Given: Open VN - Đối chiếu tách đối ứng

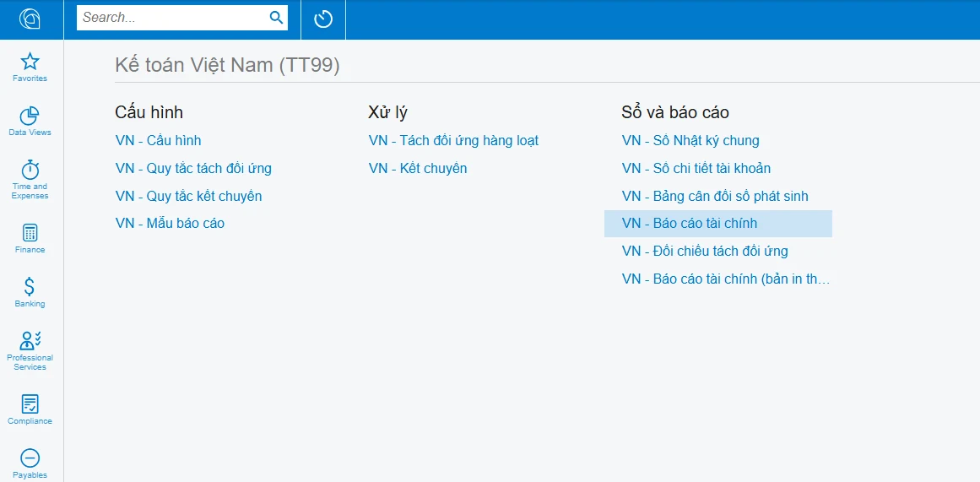Looking at the screenshot, I should point(705,252).
